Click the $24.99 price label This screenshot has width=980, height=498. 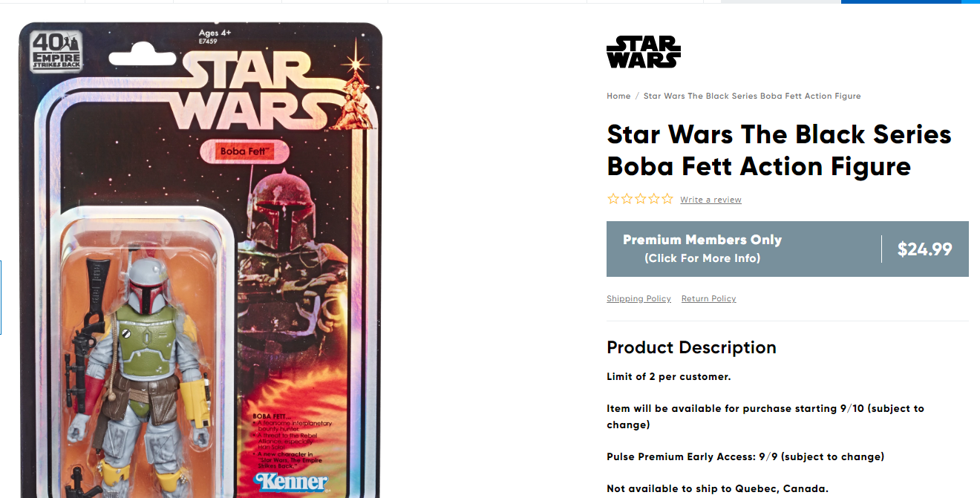click(924, 249)
